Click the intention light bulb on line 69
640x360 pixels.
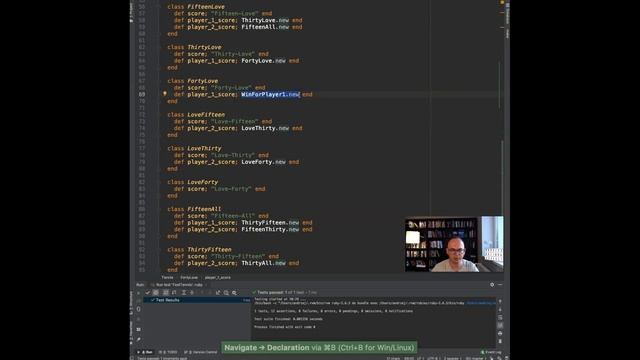[x=165, y=93]
